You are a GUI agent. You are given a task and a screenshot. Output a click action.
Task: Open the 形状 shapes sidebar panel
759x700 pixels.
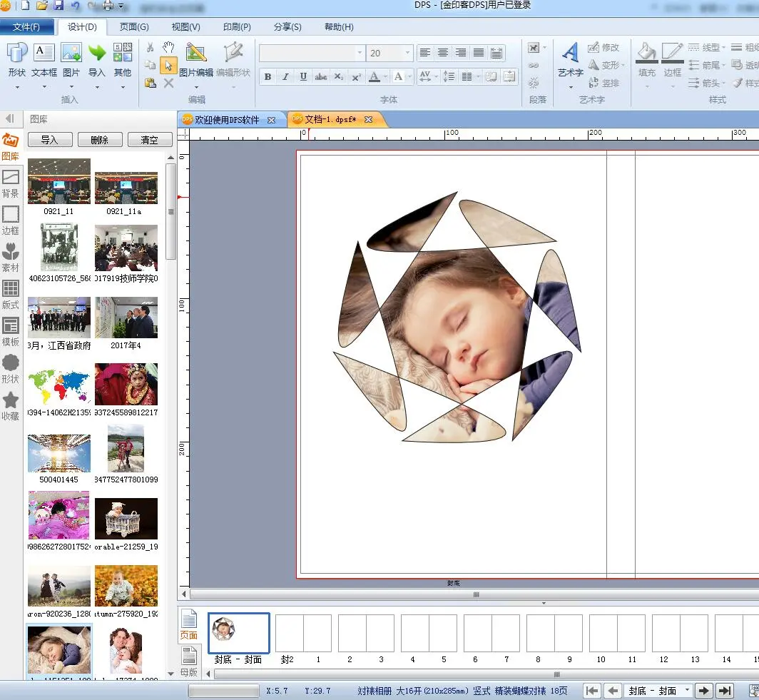coord(10,370)
